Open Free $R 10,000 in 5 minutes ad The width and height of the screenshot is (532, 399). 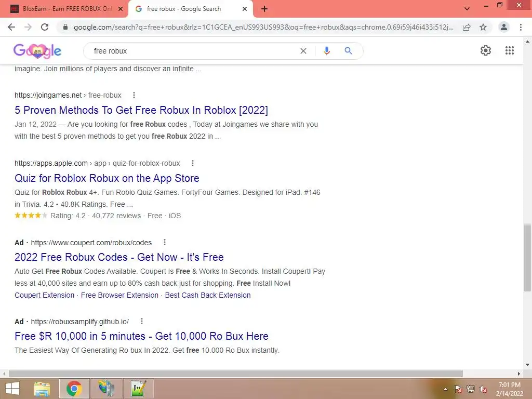coord(141,336)
